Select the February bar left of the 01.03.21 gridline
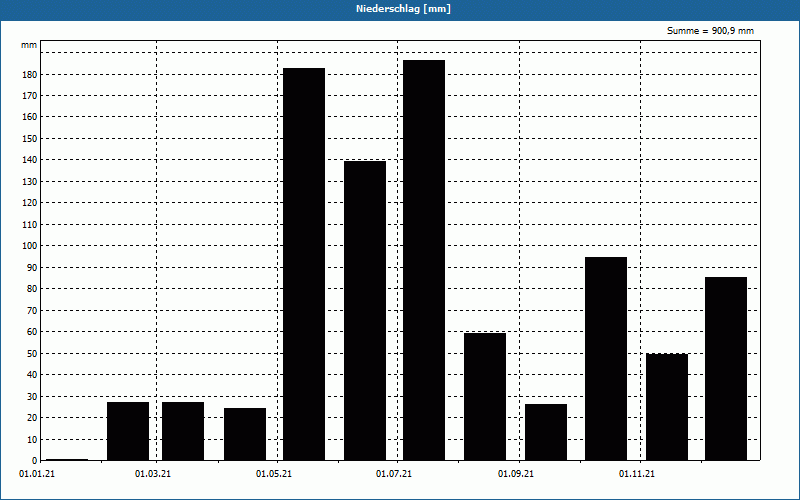This screenshot has width=800, height=500. [128, 431]
